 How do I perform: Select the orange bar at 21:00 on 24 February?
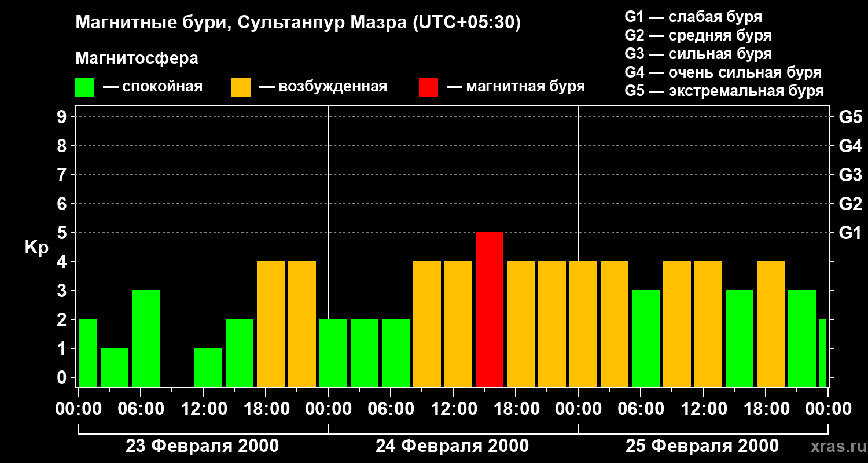(552, 324)
